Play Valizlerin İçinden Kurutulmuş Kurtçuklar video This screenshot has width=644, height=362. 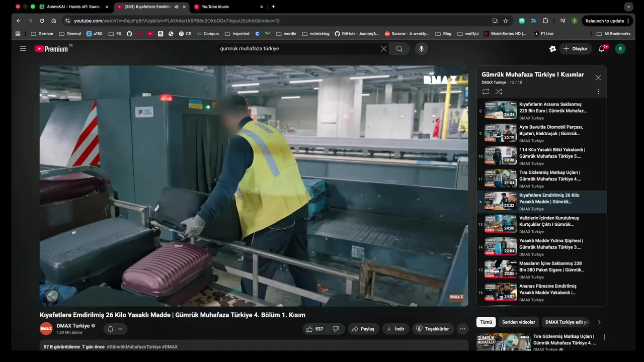(x=541, y=224)
